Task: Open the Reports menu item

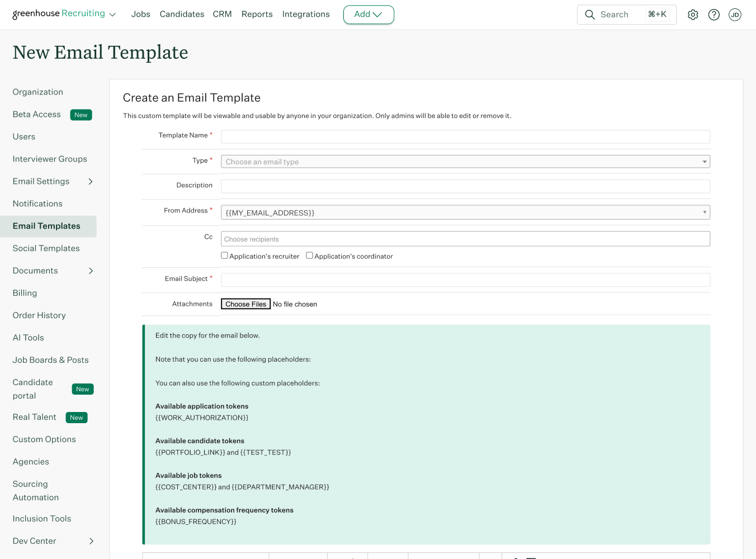Action: [257, 14]
